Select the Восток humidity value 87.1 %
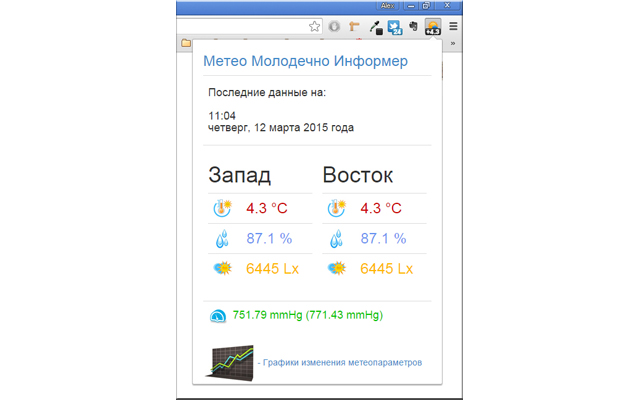 click(x=383, y=238)
